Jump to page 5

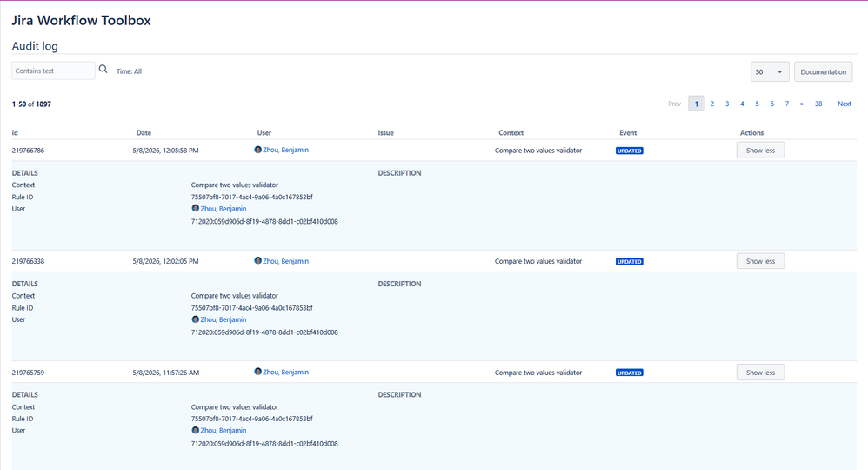coord(757,104)
